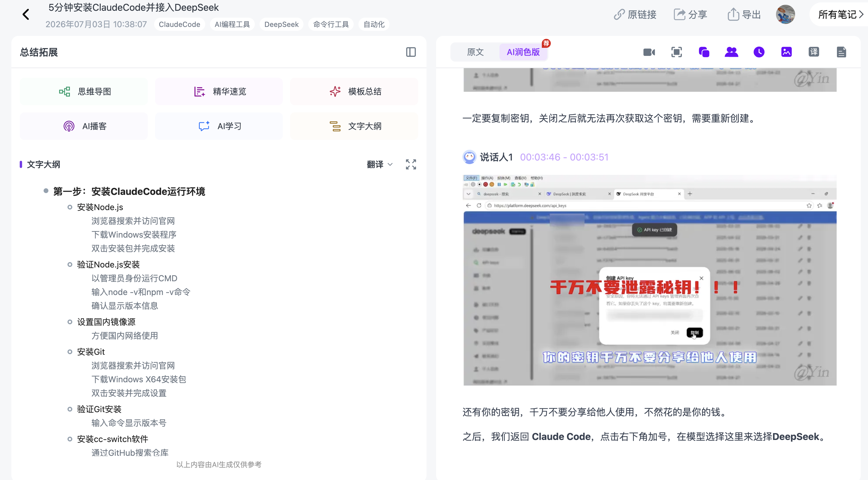Open 所有笔记 all notes

pos(840,14)
